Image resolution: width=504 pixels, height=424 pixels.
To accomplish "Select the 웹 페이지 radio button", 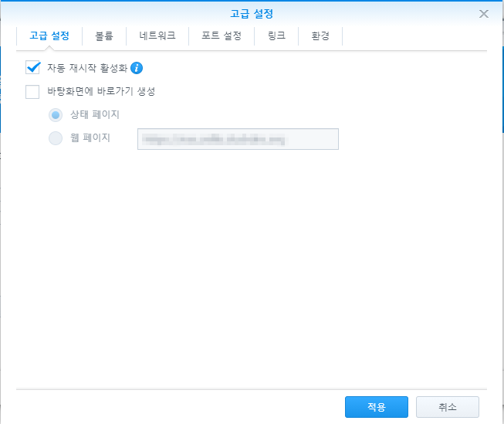I will [56, 138].
